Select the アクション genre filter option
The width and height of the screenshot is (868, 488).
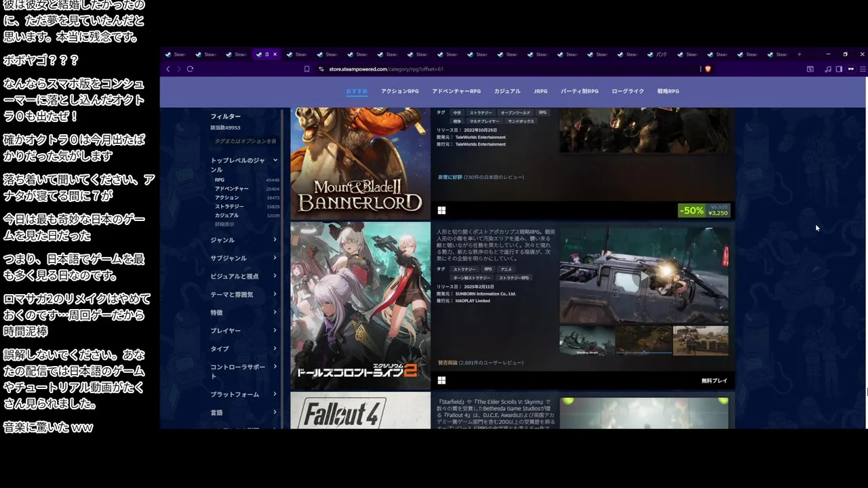(x=247, y=198)
